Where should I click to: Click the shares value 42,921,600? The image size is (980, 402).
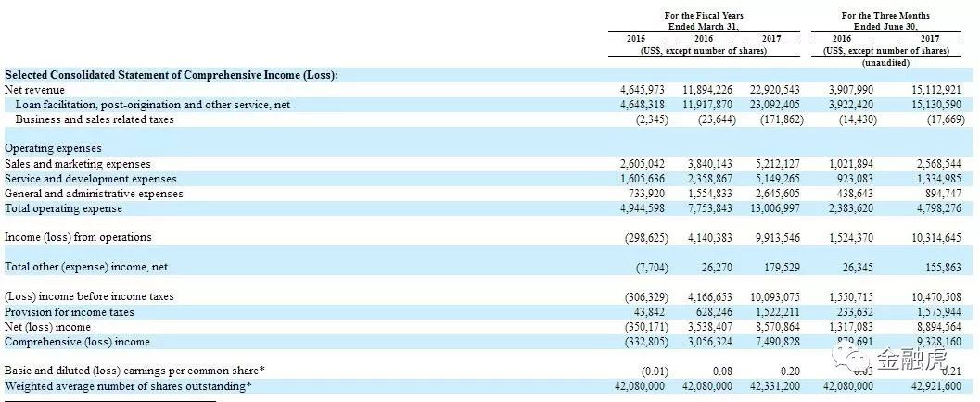coord(935,386)
